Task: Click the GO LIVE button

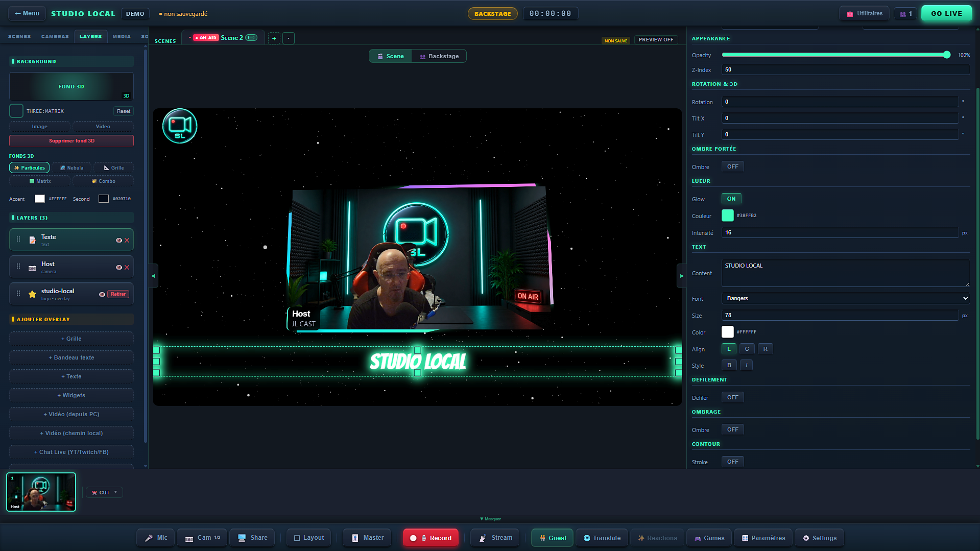Action: (947, 14)
